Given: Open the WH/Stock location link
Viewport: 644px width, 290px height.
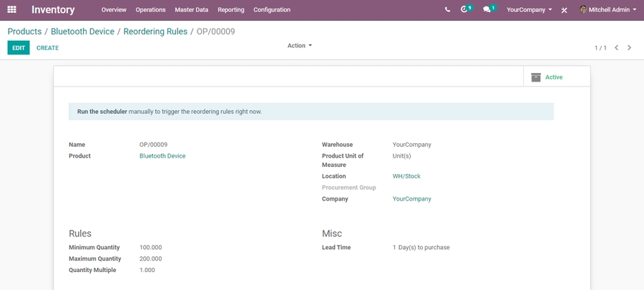Looking at the screenshot, I should click(406, 176).
